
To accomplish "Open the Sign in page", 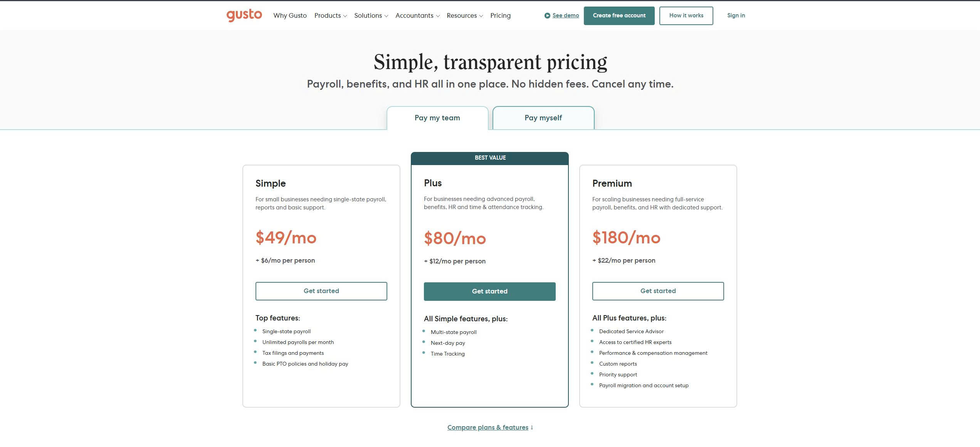I will [736, 15].
